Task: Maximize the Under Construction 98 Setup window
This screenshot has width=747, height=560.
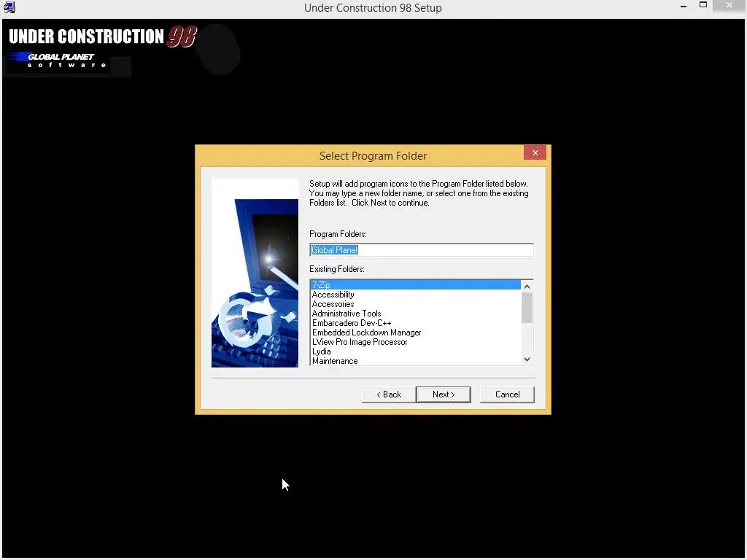Action: click(703, 5)
